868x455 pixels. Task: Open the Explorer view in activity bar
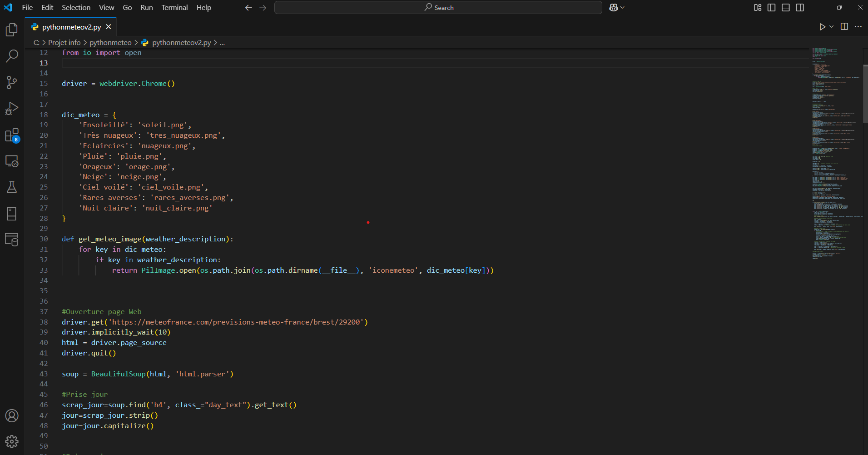point(12,30)
